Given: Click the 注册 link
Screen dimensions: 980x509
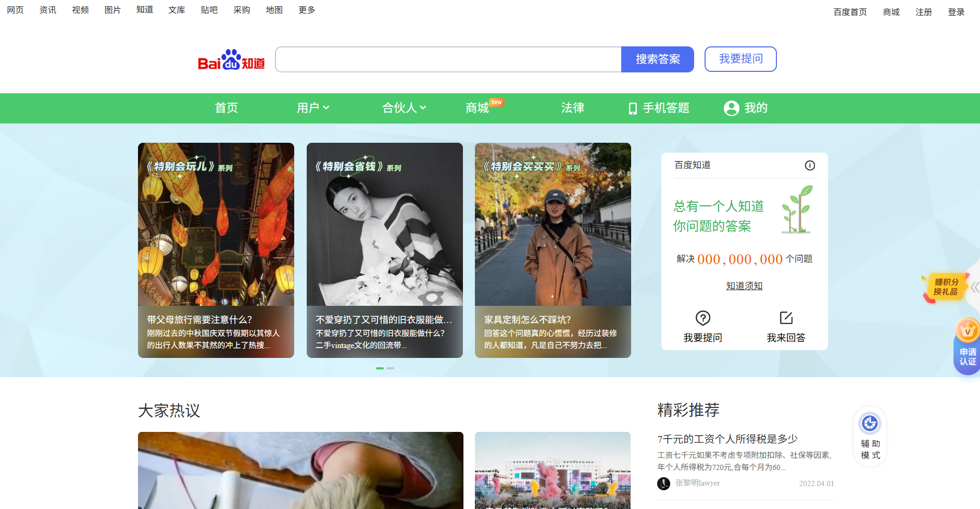Looking at the screenshot, I should (924, 12).
